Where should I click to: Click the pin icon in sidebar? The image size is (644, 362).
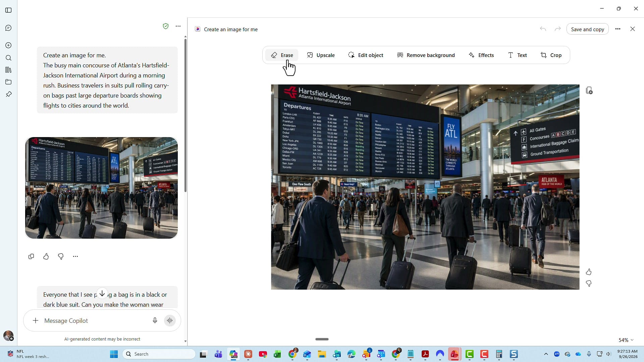tap(9, 94)
